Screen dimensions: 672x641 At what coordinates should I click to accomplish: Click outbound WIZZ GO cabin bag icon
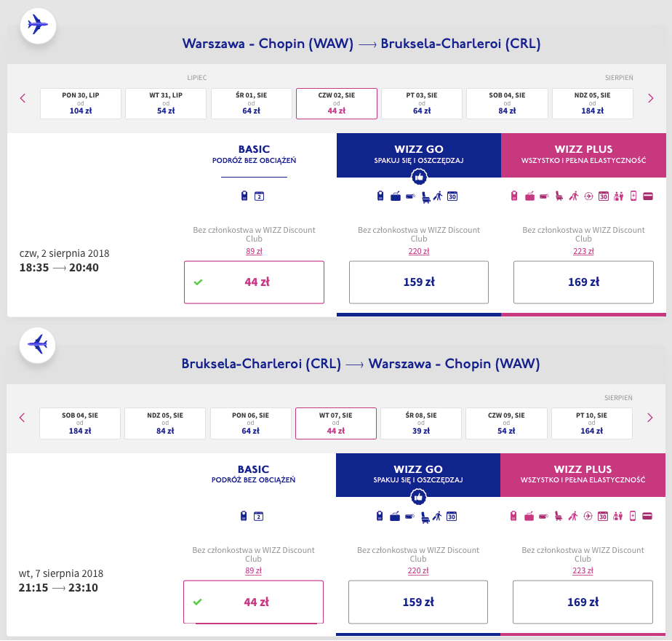coord(380,196)
